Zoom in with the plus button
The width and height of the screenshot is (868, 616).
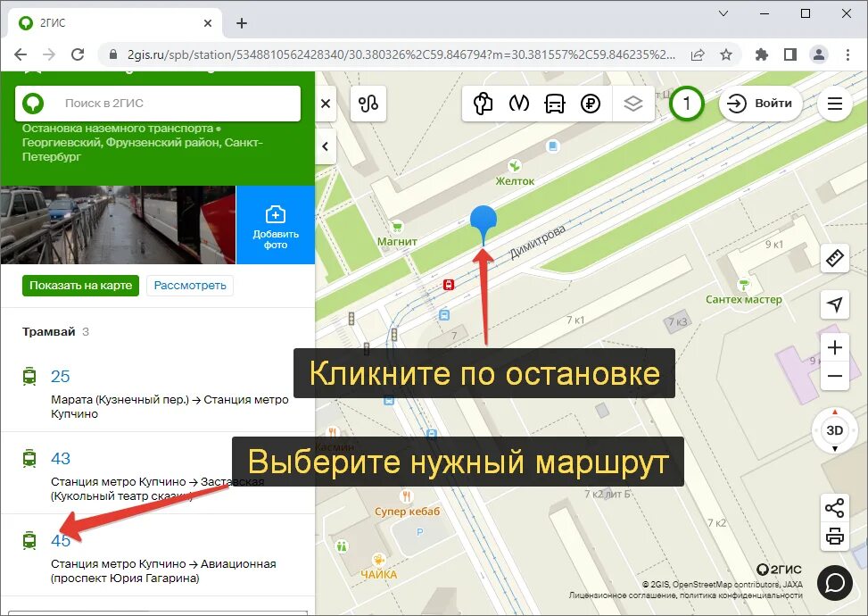(835, 348)
